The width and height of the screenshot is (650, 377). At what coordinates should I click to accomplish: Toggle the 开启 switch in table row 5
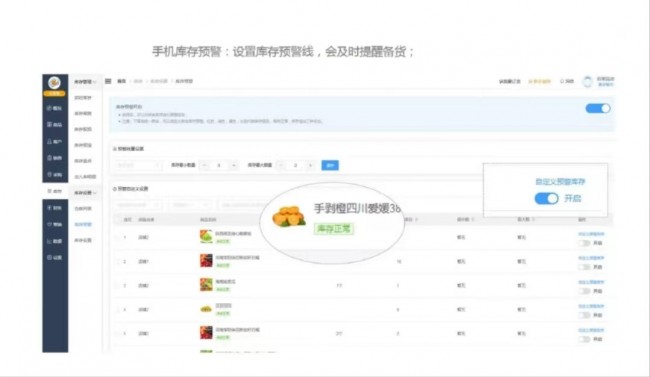[584, 339]
